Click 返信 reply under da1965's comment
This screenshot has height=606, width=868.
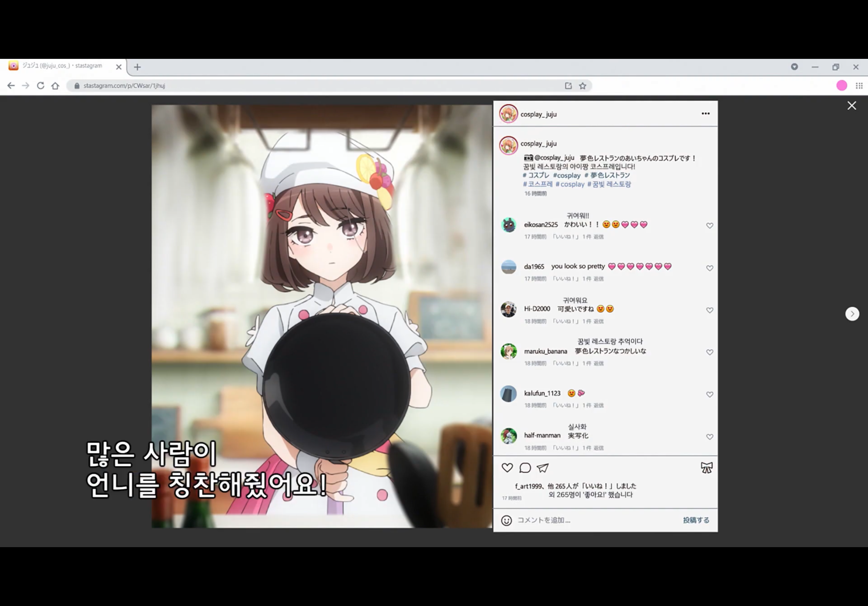point(598,279)
